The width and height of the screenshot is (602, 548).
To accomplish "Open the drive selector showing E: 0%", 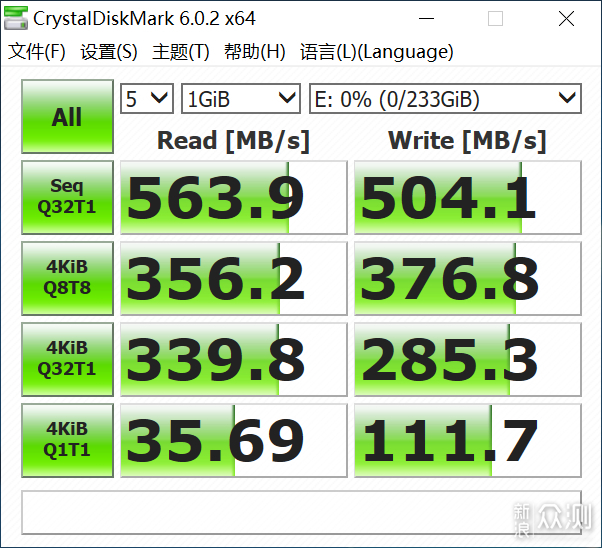I will click(445, 98).
